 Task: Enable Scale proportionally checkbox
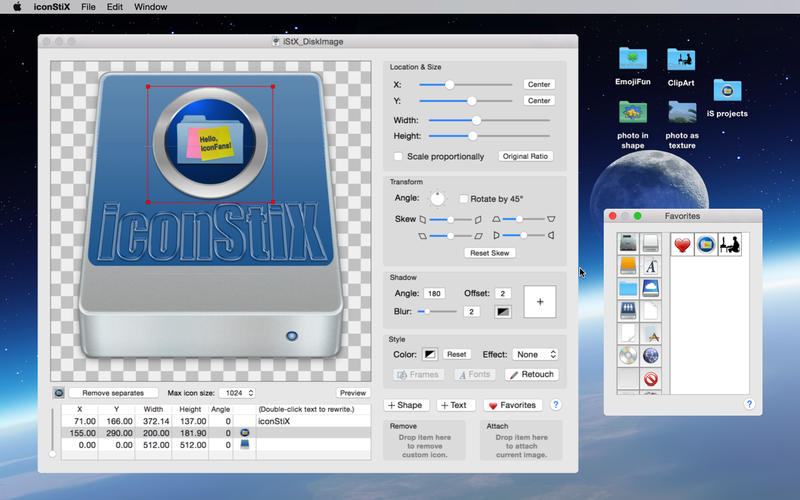[399, 157]
